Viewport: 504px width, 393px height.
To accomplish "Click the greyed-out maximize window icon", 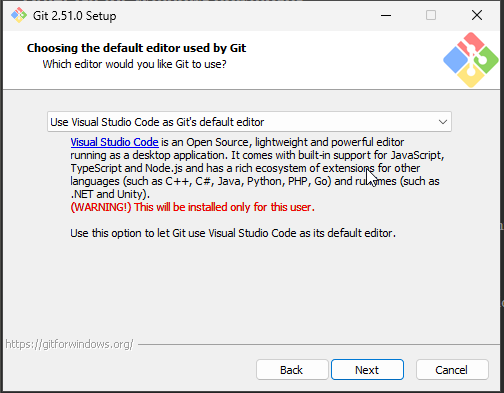I will 431,15.
